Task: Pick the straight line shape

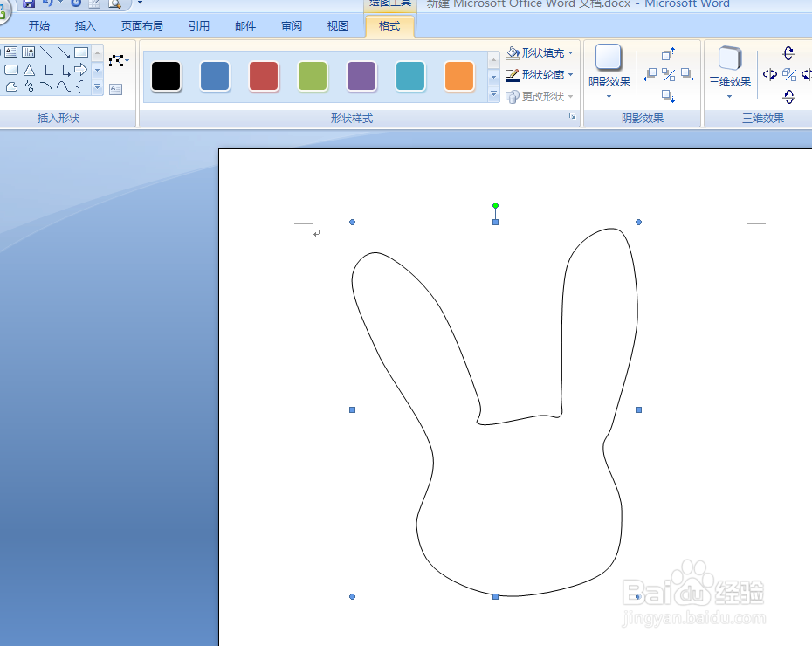Action: pyautogui.click(x=46, y=52)
